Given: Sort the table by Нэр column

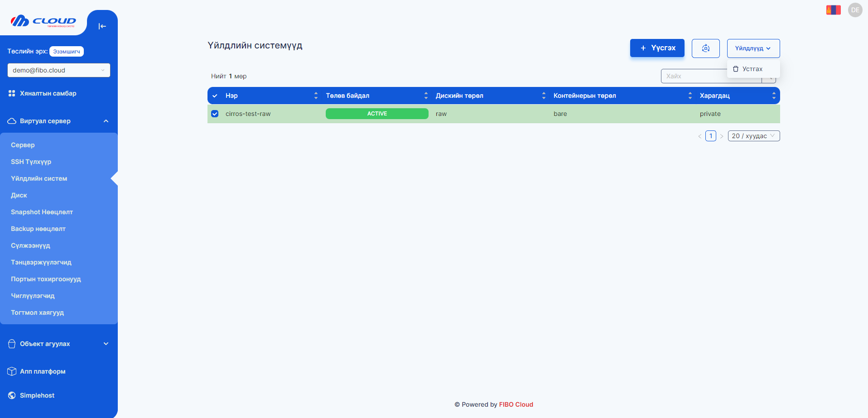Looking at the screenshot, I should click(316, 96).
